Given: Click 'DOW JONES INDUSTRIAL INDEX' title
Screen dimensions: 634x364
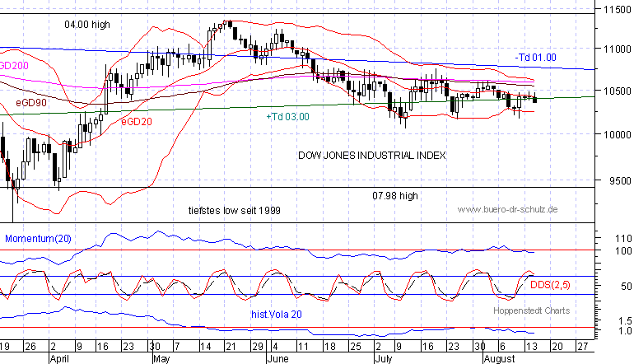Looking at the screenshot, I should [372, 156].
